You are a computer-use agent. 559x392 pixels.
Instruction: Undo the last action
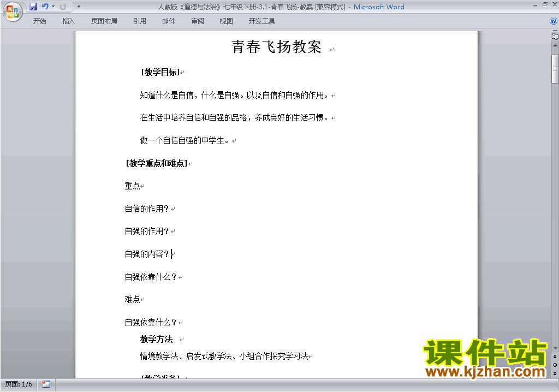tap(45, 7)
